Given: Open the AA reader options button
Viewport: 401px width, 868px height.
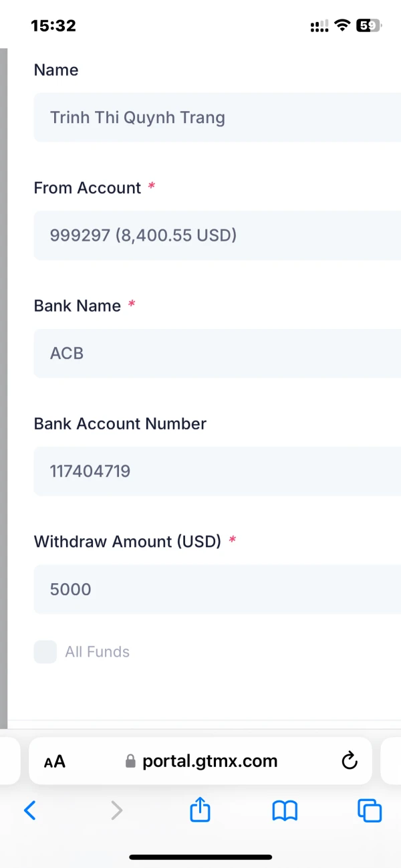Looking at the screenshot, I should click(55, 761).
